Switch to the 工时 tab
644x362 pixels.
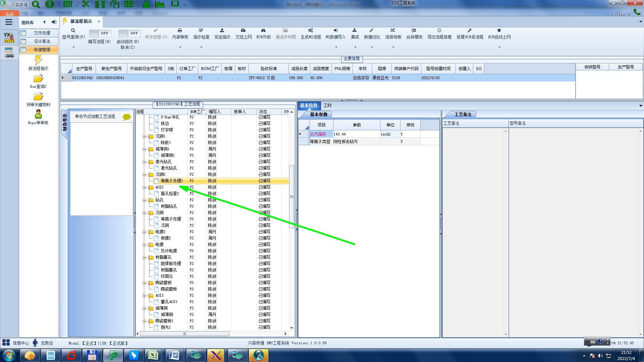point(327,106)
